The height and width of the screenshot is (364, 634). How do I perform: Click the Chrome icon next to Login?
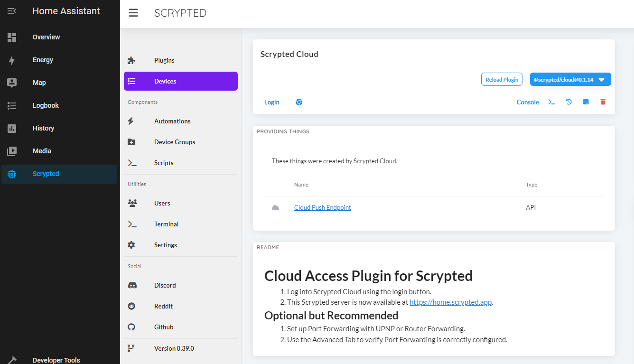pos(299,102)
